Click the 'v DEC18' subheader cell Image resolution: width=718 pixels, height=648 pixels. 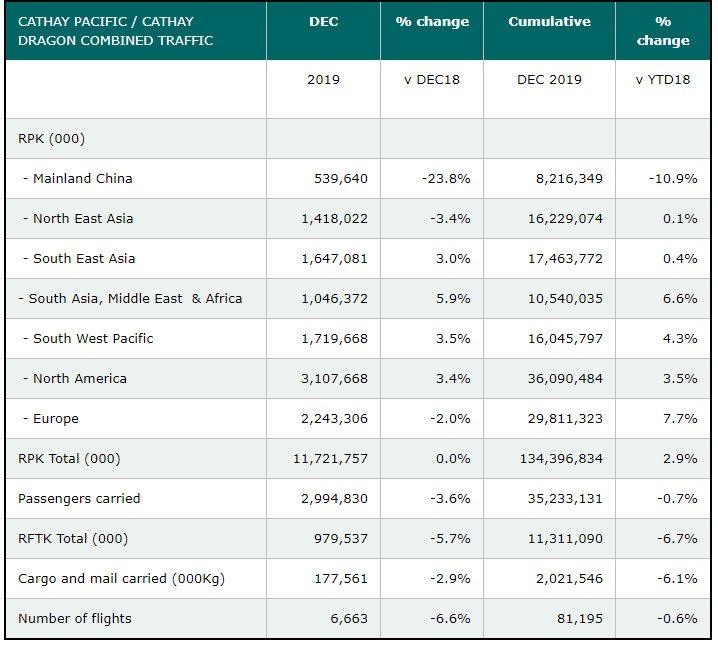point(432,80)
